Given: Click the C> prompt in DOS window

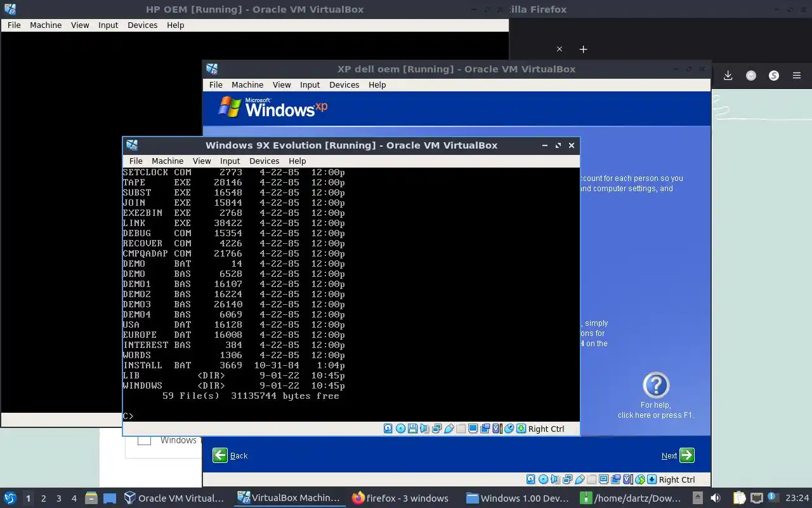Looking at the screenshot, I should (128, 416).
